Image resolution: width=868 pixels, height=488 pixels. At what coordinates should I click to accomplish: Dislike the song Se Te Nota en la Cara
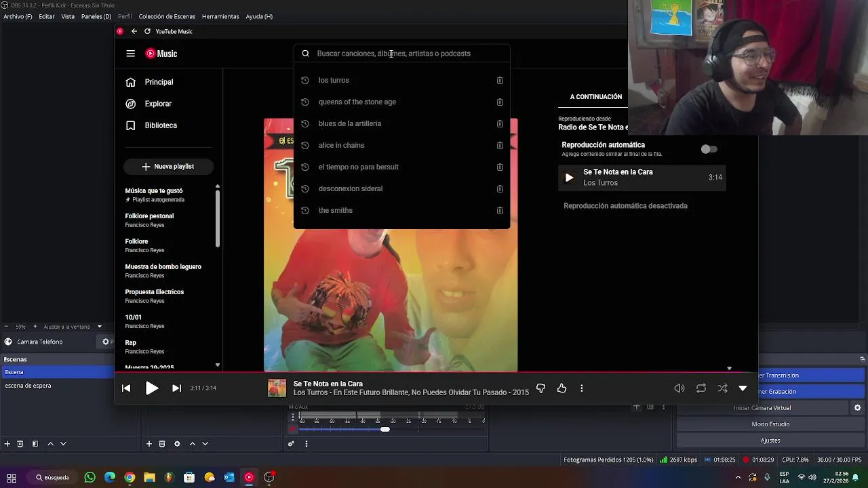click(x=540, y=388)
